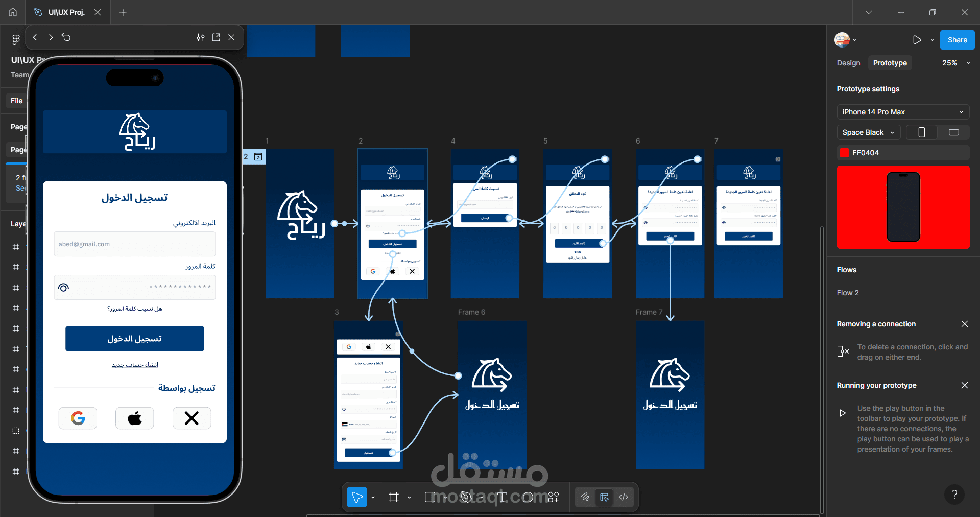Close the inline prototype preview panel
This screenshot has height=517, width=980.
pyautogui.click(x=231, y=37)
